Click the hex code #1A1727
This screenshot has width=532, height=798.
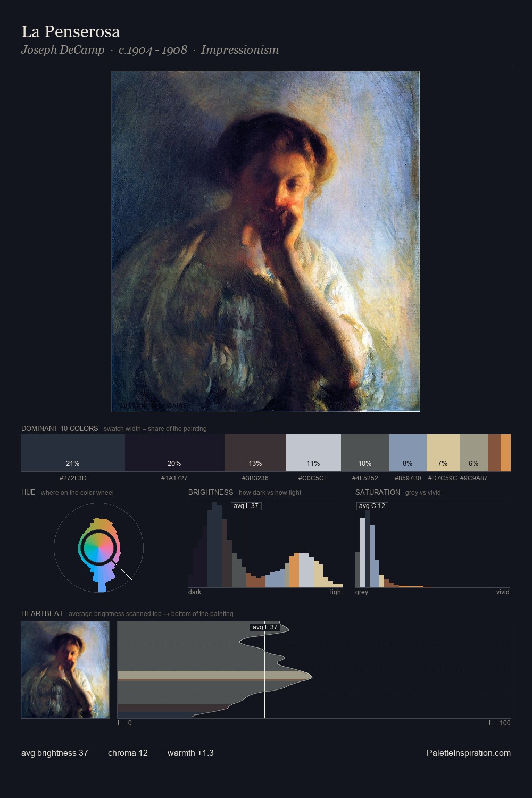[174, 478]
